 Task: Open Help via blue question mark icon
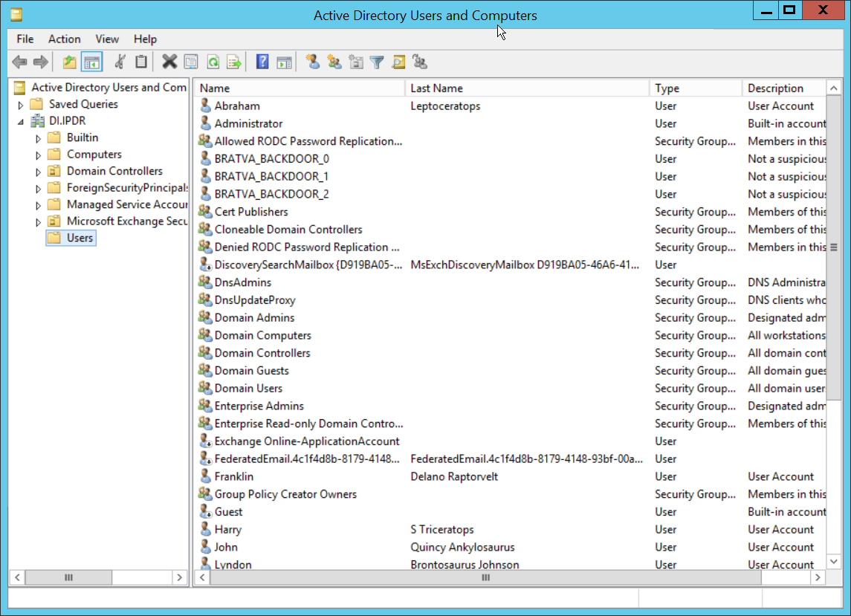point(262,62)
